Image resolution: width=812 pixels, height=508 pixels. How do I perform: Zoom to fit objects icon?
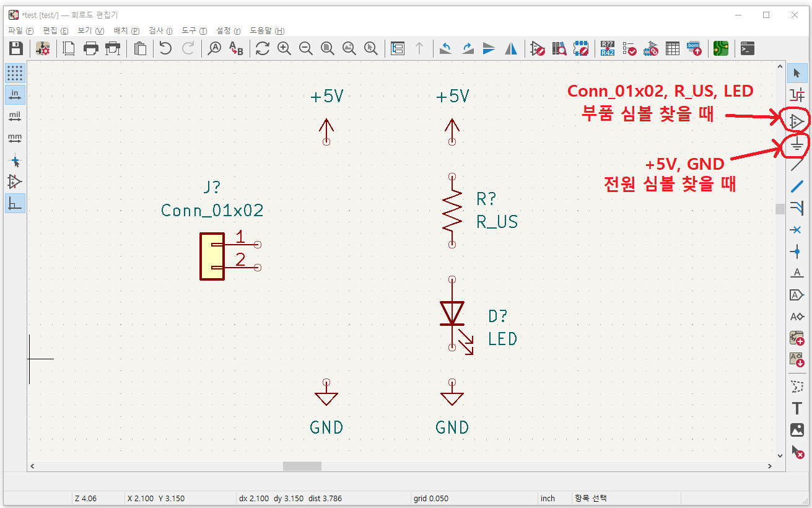[349, 48]
